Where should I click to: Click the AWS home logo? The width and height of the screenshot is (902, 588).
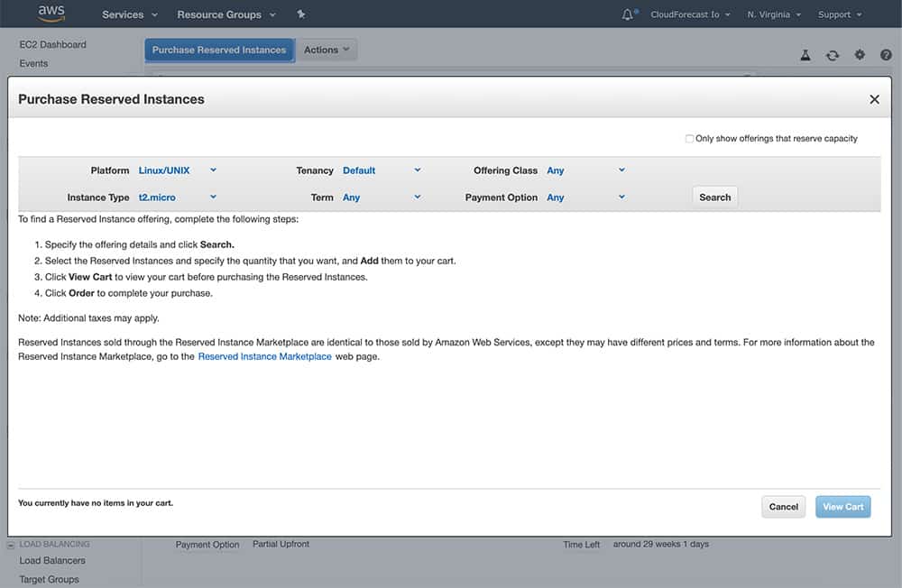point(51,13)
